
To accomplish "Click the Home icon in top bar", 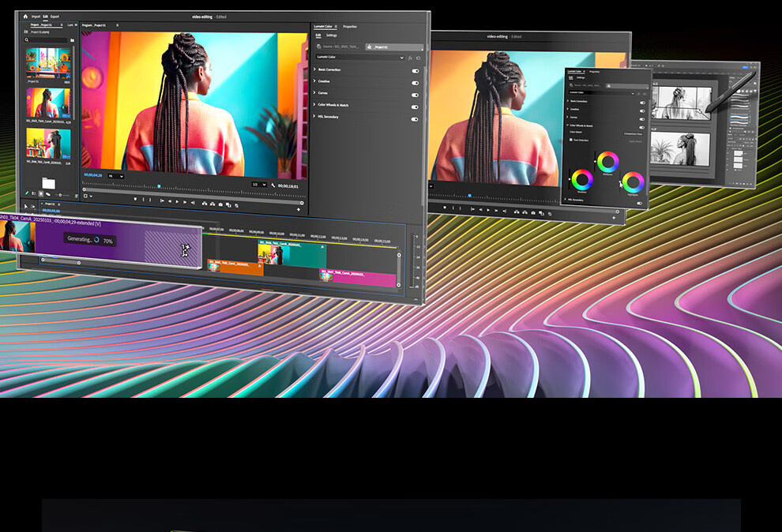I will (25, 16).
